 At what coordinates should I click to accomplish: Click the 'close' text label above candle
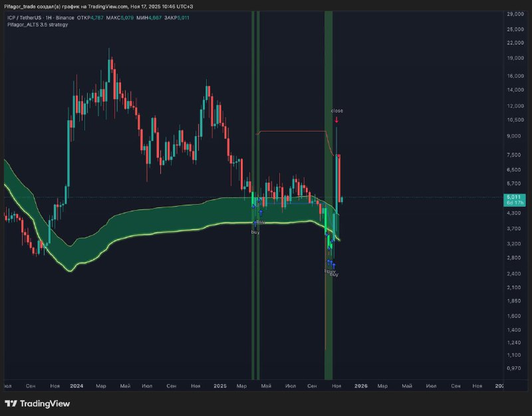(x=337, y=110)
